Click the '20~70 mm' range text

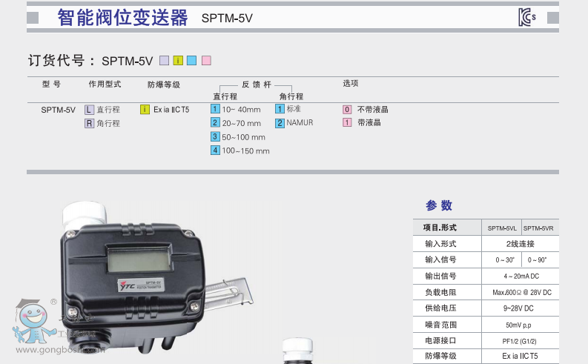point(242,123)
